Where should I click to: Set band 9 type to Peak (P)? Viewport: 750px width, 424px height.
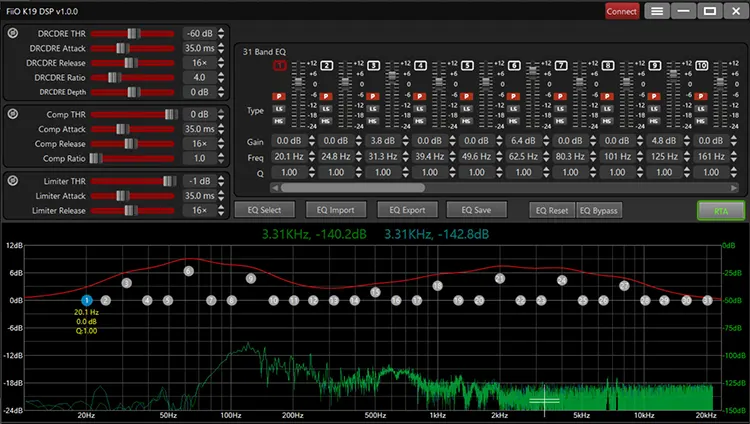[654, 96]
